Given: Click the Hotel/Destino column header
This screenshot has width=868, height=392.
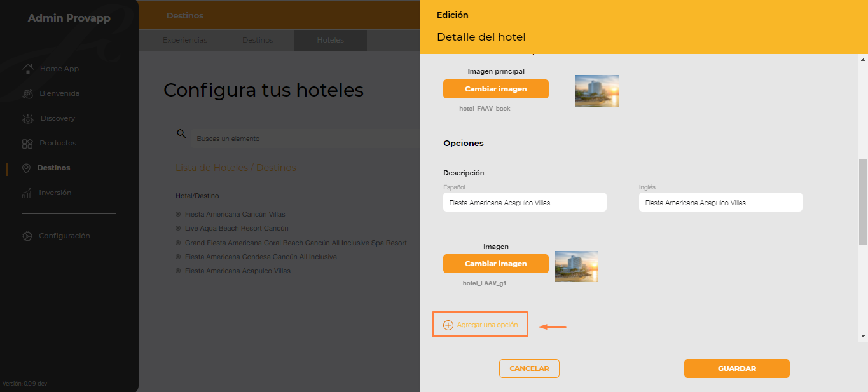Looking at the screenshot, I should (197, 196).
